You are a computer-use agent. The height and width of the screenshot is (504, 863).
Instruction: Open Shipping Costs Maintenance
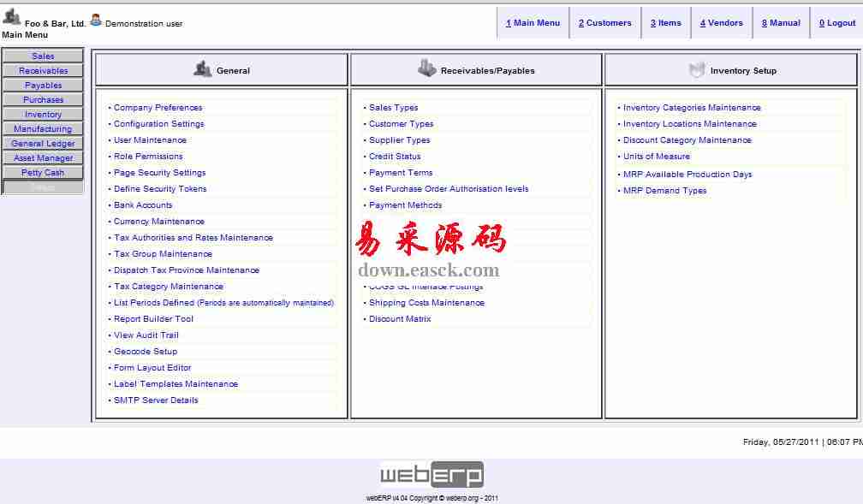click(x=426, y=303)
